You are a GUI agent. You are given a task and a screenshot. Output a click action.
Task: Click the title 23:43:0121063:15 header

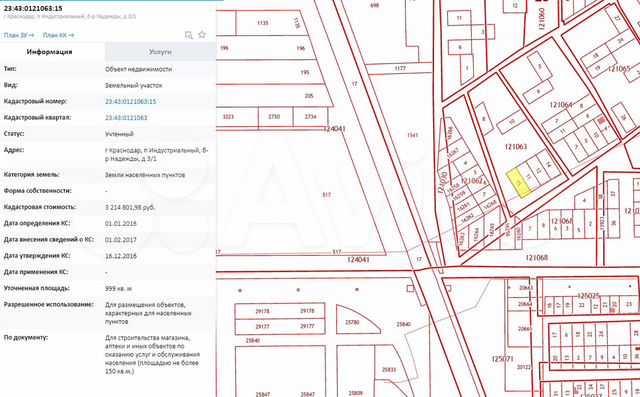coord(33,8)
